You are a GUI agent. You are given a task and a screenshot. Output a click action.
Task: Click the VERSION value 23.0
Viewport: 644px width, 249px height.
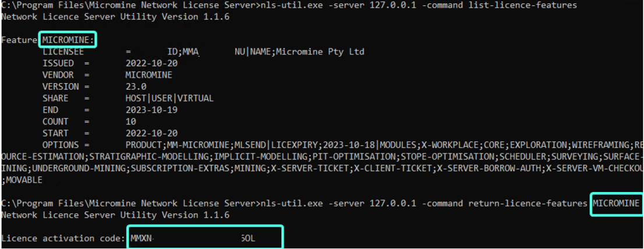(x=136, y=87)
